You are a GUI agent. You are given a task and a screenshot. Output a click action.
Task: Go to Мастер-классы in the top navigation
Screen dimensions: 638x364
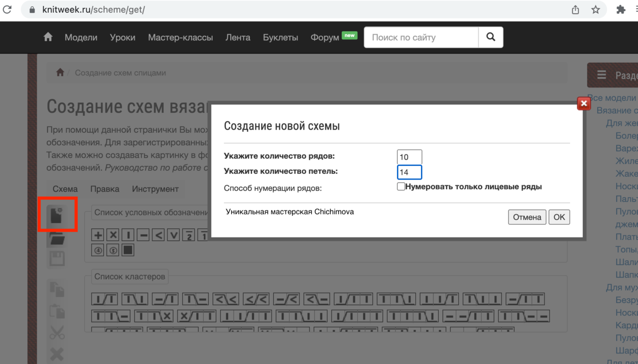tap(180, 37)
